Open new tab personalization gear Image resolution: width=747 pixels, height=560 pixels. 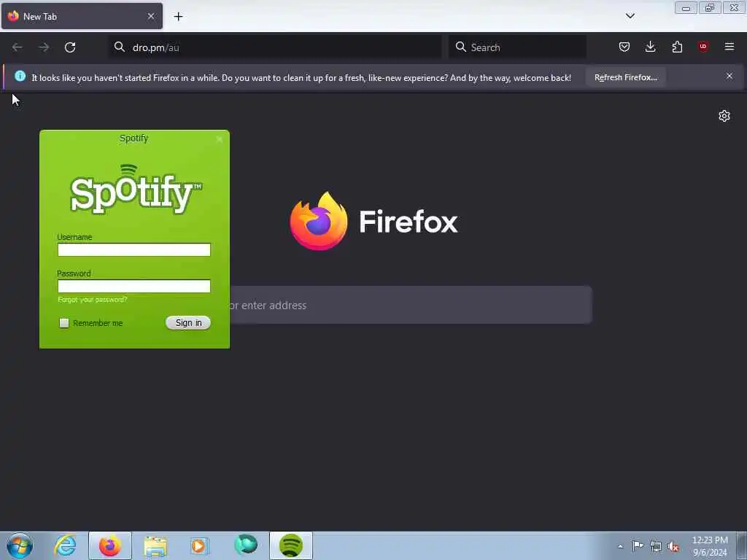pos(724,116)
